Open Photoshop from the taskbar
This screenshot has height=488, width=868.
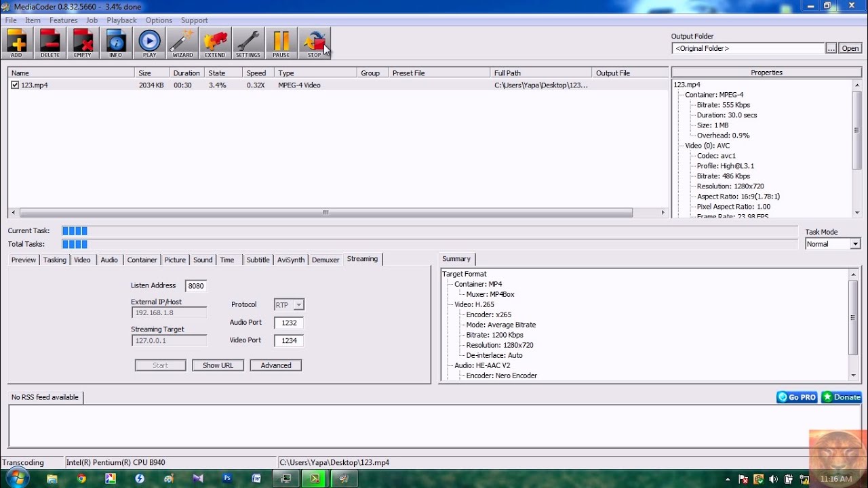(x=227, y=479)
